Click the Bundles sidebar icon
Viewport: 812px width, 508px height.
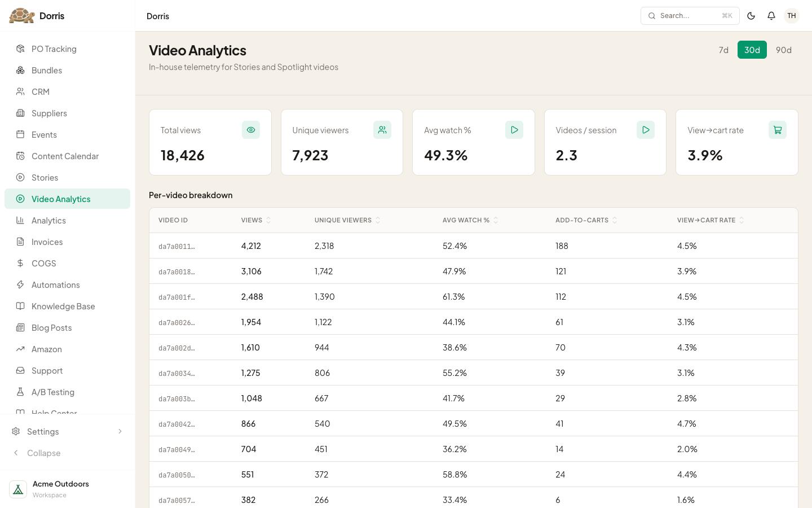pos(20,71)
